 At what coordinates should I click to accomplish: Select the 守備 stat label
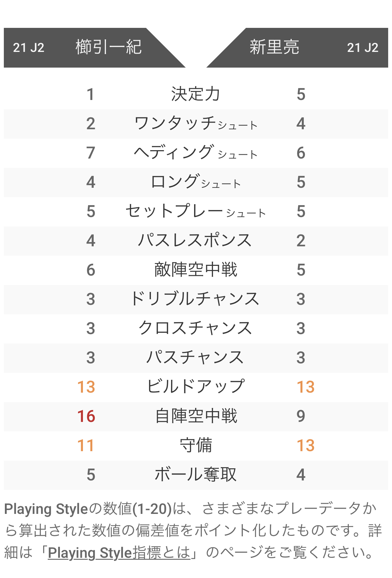click(x=195, y=446)
